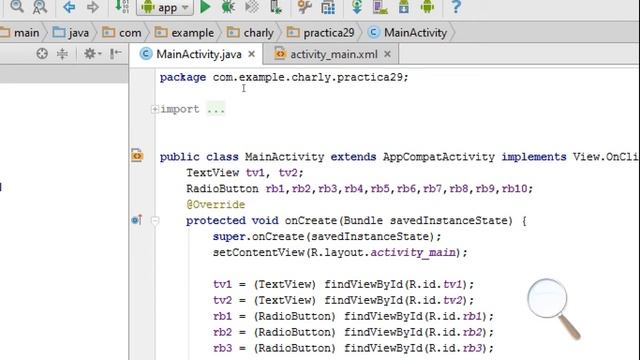Viewport: 640px width, 360px height.
Task: Select the practica29 package breadcrumb
Action: 320,33
